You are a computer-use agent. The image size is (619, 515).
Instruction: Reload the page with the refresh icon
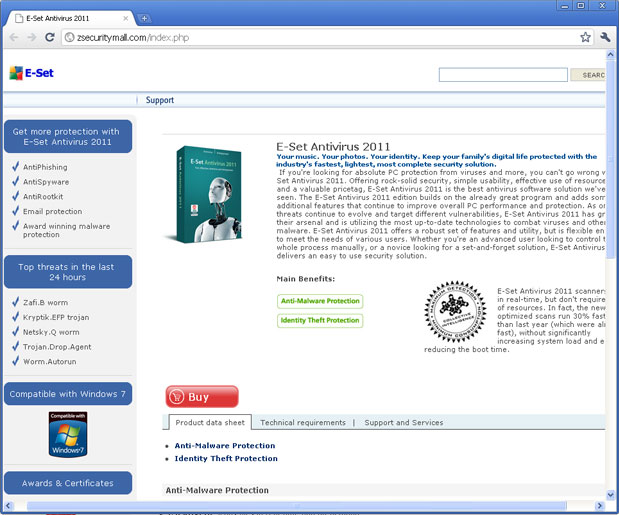coord(49,37)
